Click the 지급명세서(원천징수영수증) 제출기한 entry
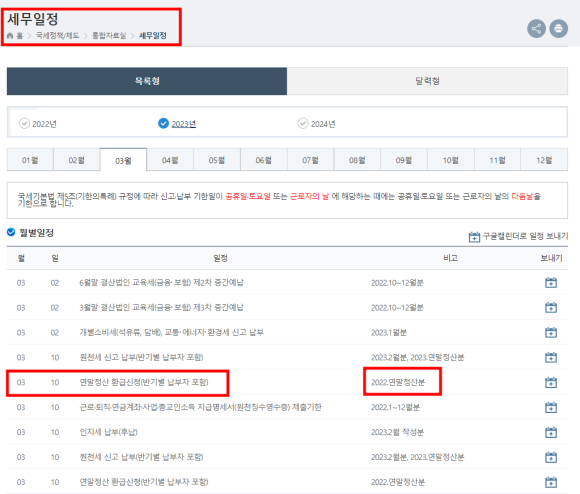The height and width of the screenshot is (494, 580). (x=200, y=407)
